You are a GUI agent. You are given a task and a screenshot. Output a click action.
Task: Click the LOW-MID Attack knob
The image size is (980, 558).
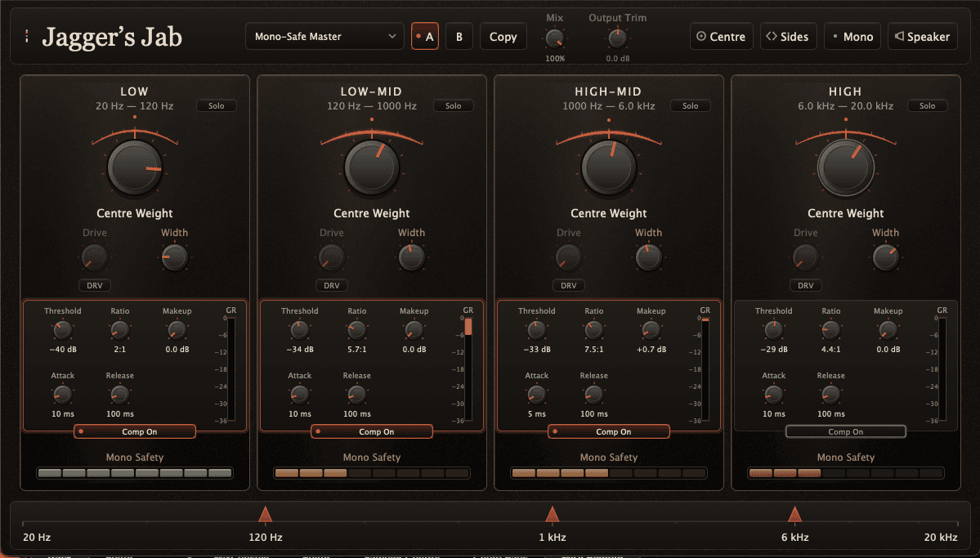(299, 395)
